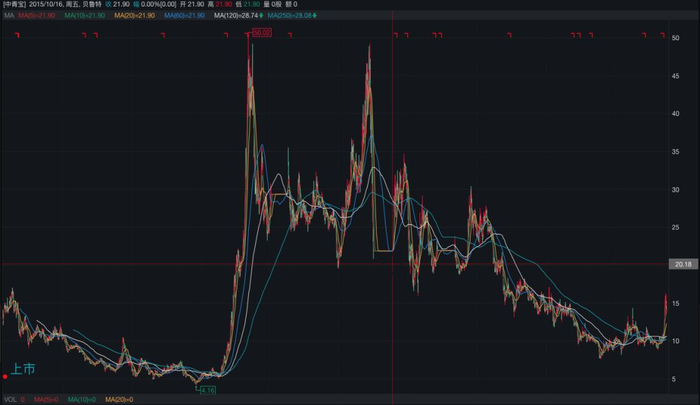The height and width of the screenshot is (405, 700).
Task: Click the 上市 listing text label
Action: click(23, 369)
